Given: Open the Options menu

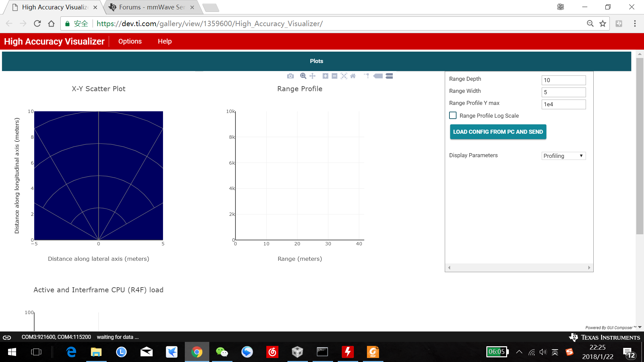Looking at the screenshot, I should [130, 41].
